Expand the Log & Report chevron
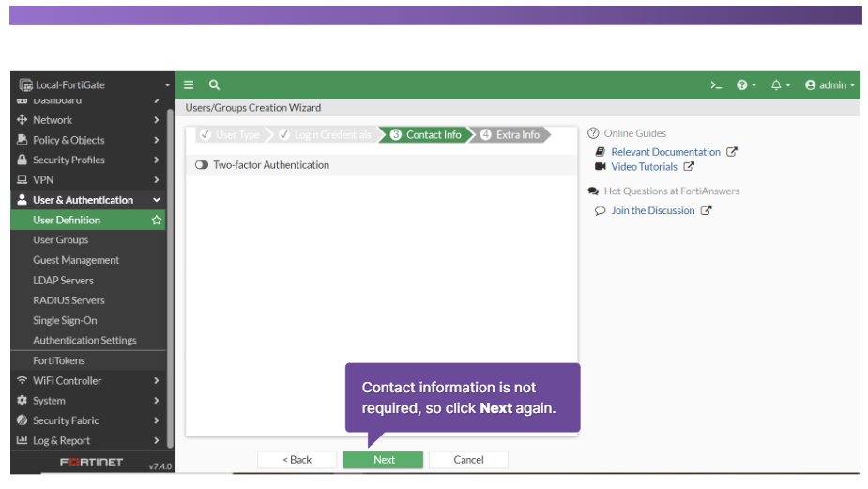 (157, 440)
